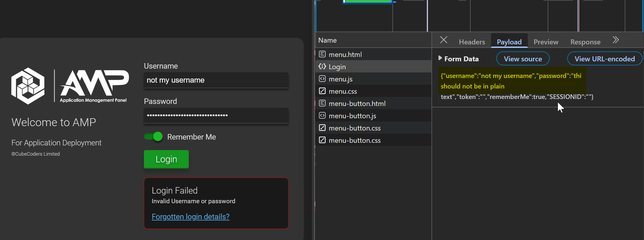Open the Response tab
Image resolution: width=644 pixels, height=240 pixels.
pyautogui.click(x=585, y=42)
